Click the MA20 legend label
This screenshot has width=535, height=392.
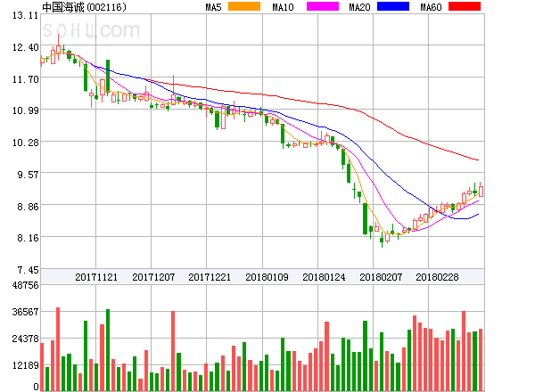click(x=359, y=7)
